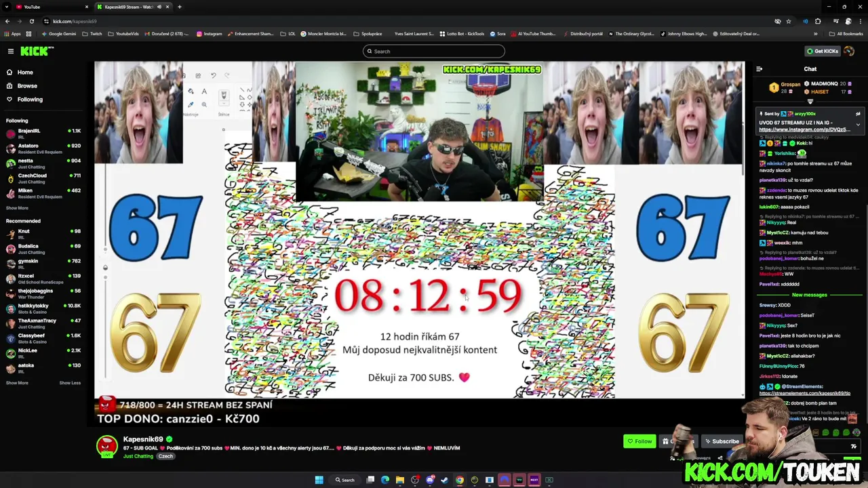Open CzechCloud channel in sidebar
This screenshot has width=868, height=488.
(x=43, y=178)
